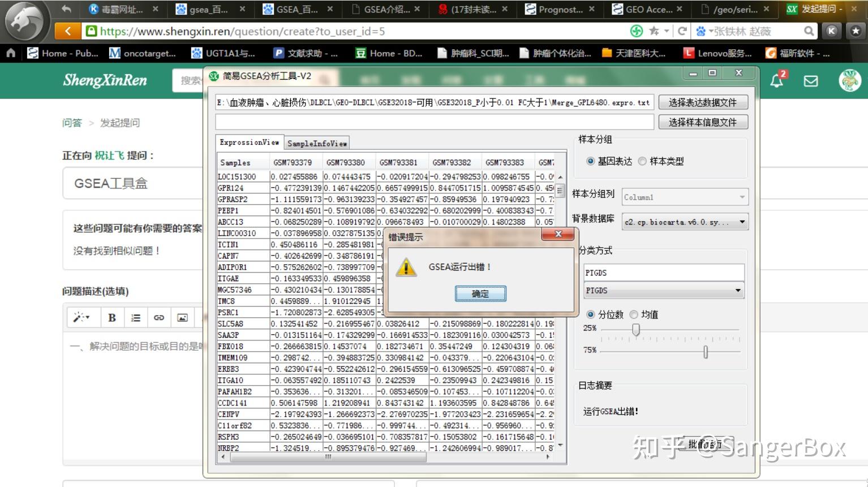
Task: Insert an image into the question description
Action: click(x=182, y=317)
